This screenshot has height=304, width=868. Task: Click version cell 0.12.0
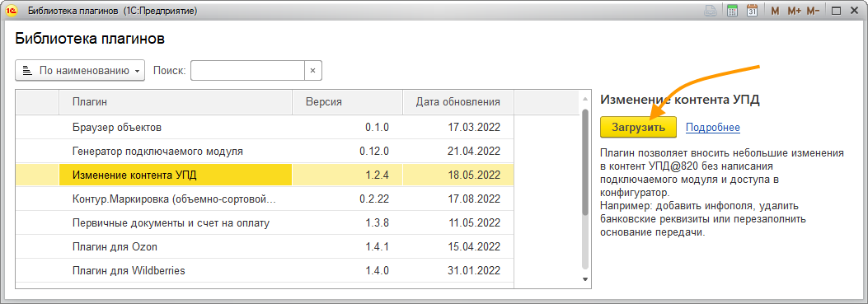tap(347, 151)
